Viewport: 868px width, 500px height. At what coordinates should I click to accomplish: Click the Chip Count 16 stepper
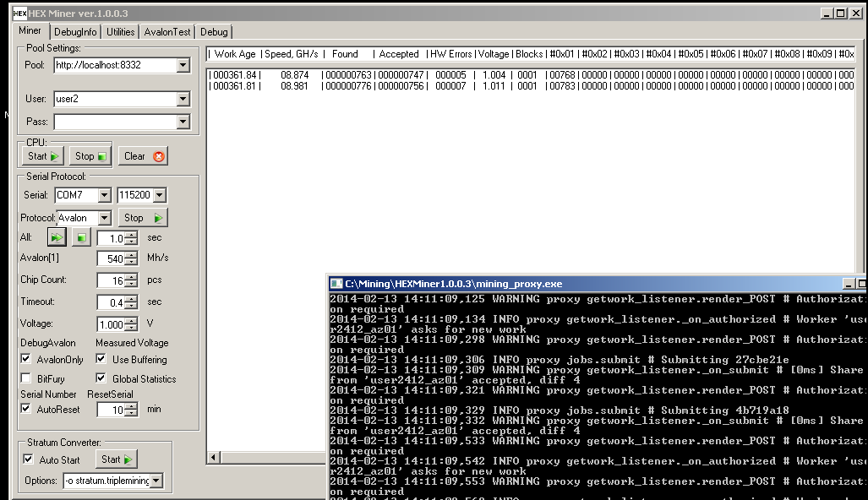[x=131, y=280]
